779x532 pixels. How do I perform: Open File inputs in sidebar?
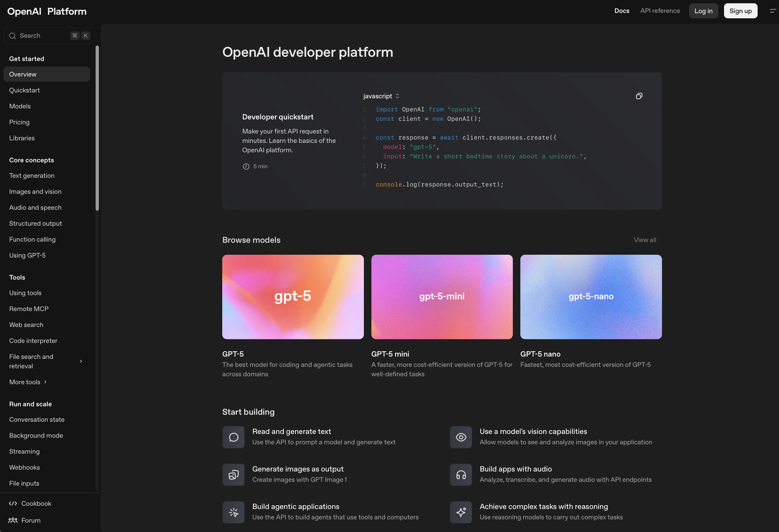coord(24,484)
